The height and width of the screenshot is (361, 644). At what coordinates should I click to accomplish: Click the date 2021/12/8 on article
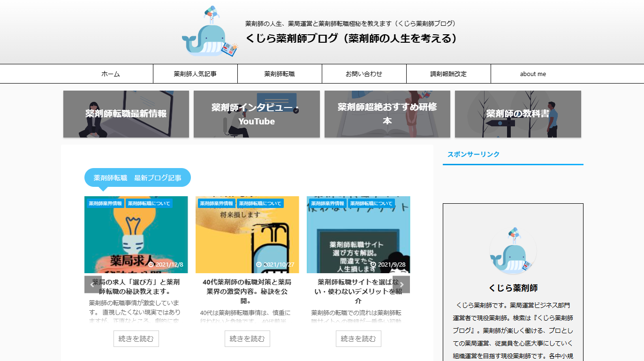(x=166, y=264)
